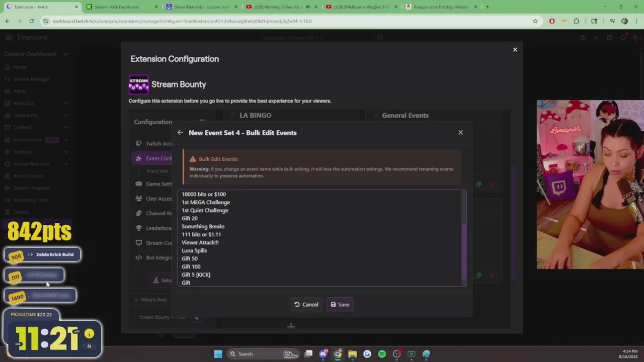Switch to the StreamElements Custom commands tab
Screen dimensions: 644x362
[201, 7]
